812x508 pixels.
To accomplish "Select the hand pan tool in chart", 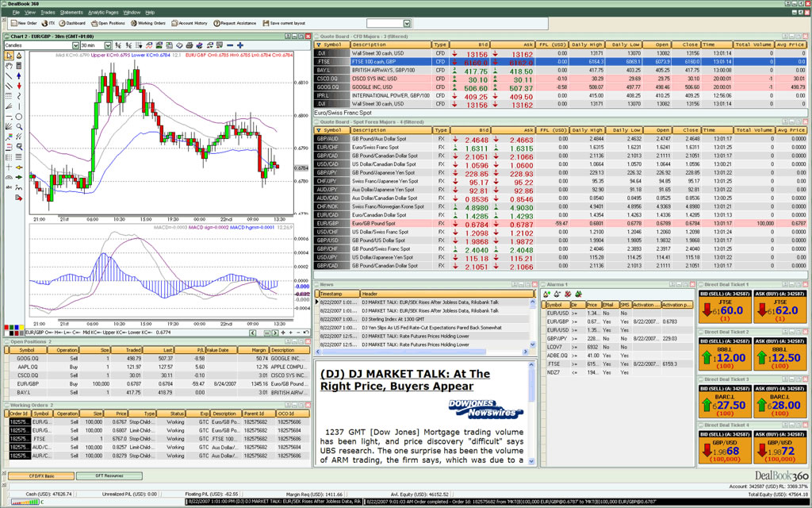I will pyautogui.click(x=9, y=66).
